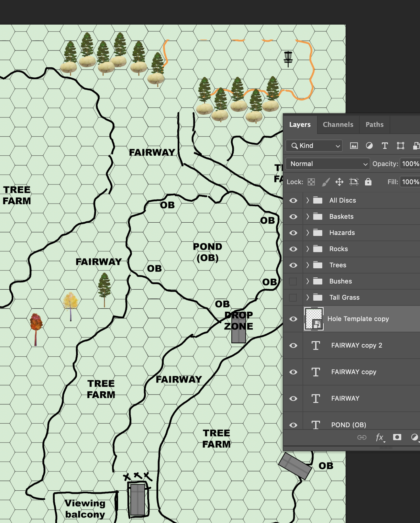Image resolution: width=420 pixels, height=523 pixels.
Task: Click the lock all padlock icon
Action: [x=368, y=182]
